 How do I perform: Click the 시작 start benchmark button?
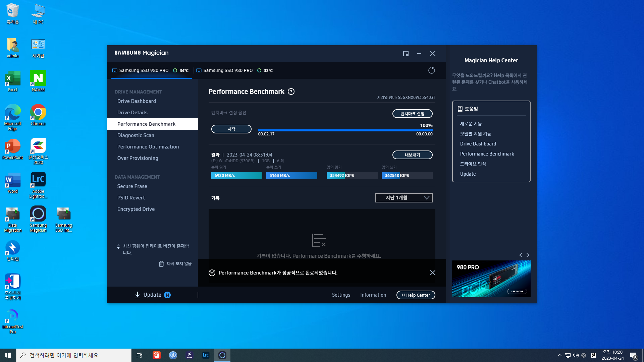[231, 129]
